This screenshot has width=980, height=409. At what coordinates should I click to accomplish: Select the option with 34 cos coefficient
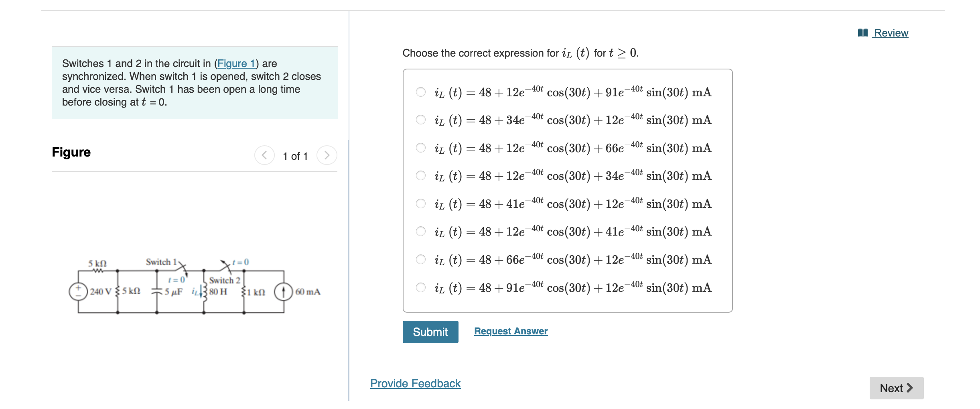click(420, 120)
